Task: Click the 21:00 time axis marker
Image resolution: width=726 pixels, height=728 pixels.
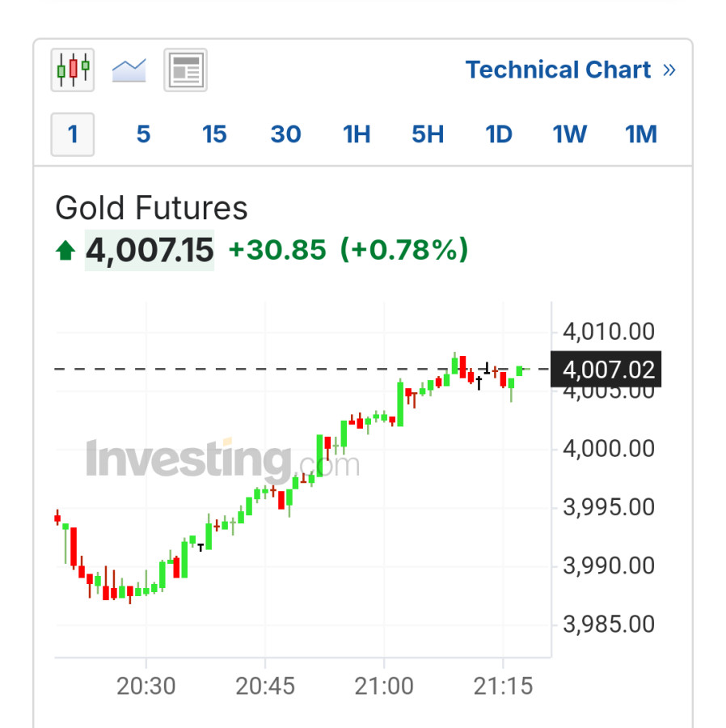Action: pyautogui.click(x=384, y=687)
